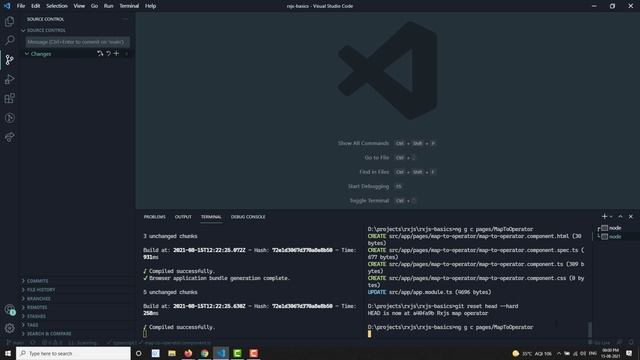Viewport: 640px width, 360px height.
Task: Open Terminal menu
Action: pos(129,6)
